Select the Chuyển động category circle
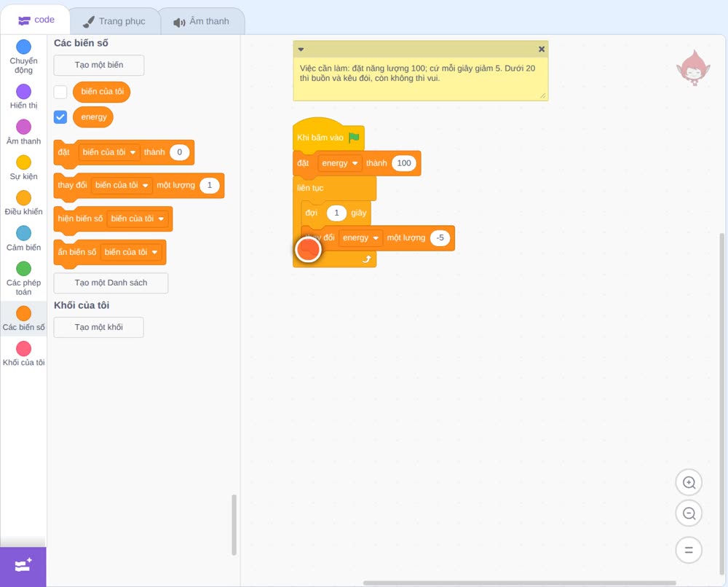This screenshot has height=587, width=728. 23,47
